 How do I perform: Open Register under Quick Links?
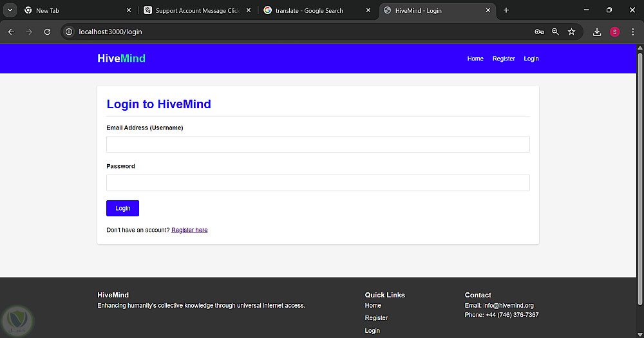376,318
